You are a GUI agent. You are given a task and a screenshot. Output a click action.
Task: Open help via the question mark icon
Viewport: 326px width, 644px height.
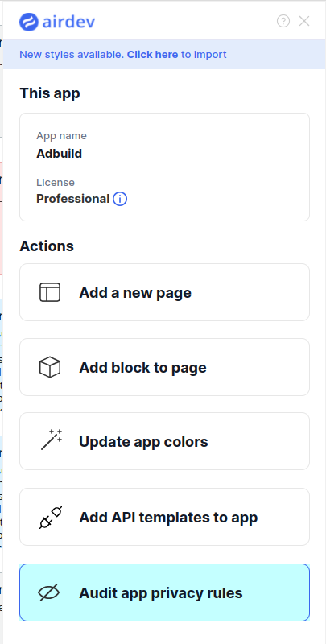click(x=283, y=21)
